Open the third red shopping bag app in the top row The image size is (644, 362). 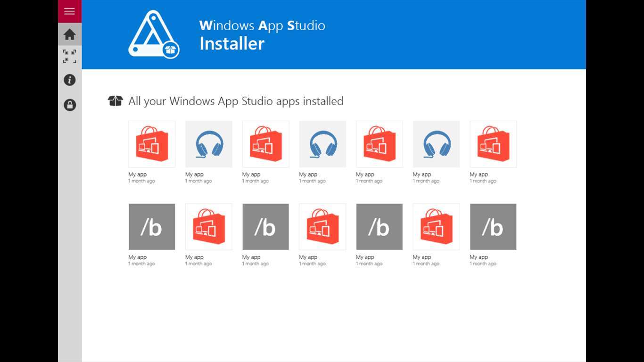[x=380, y=144]
